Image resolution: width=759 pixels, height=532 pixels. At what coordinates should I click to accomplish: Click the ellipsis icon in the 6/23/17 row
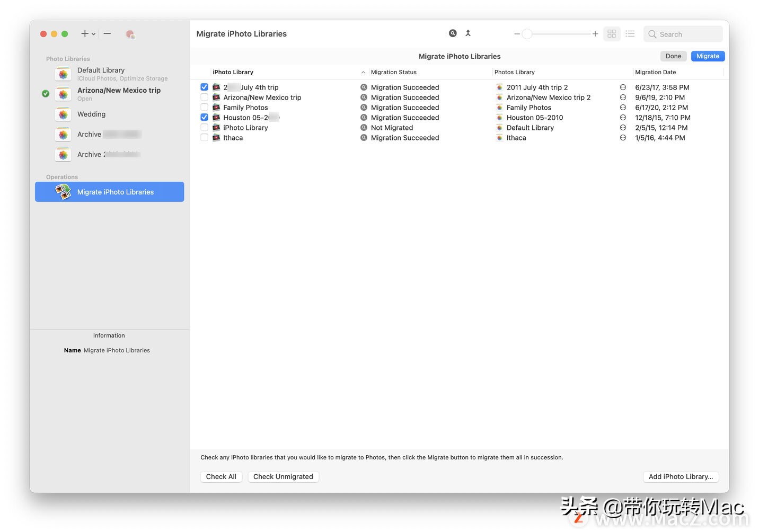(623, 87)
